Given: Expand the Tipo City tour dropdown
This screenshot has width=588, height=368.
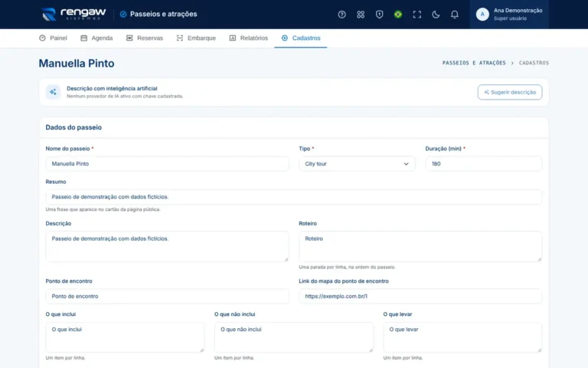Looking at the screenshot, I should point(357,164).
